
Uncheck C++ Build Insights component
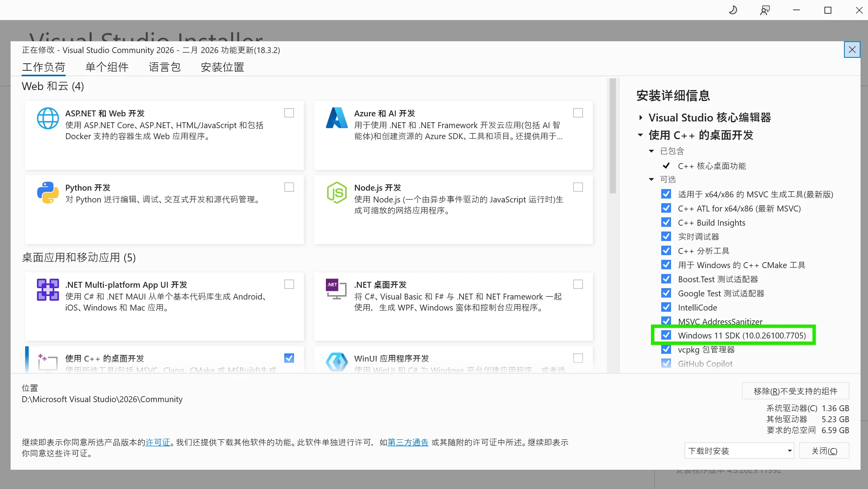pos(666,222)
